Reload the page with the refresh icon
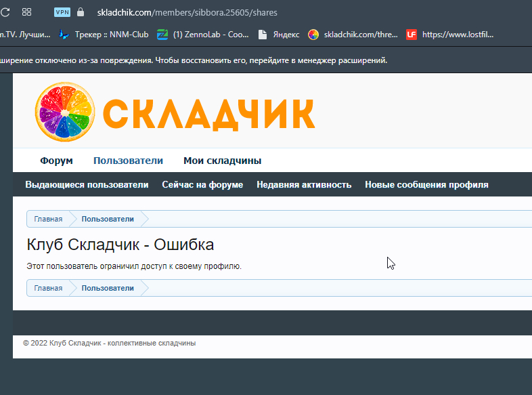 click(x=5, y=13)
